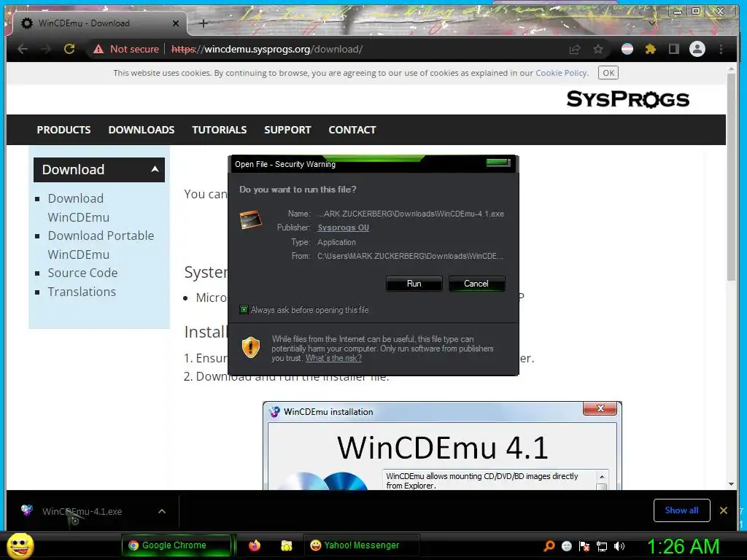Image resolution: width=747 pixels, height=560 pixels.
Task: Open the file explorer taskbar icon
Action: coord(286,545)
